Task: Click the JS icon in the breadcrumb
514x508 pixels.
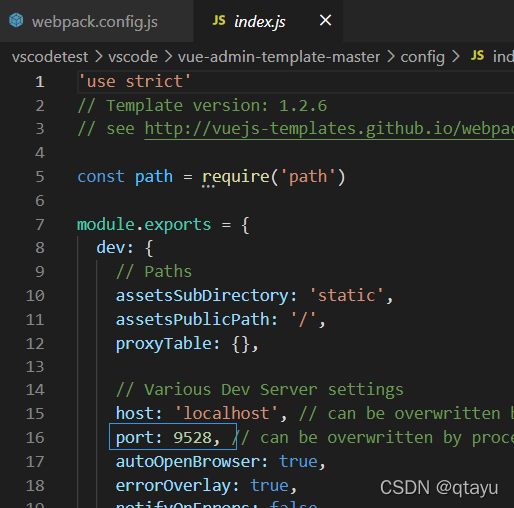Action: point(478,55)
